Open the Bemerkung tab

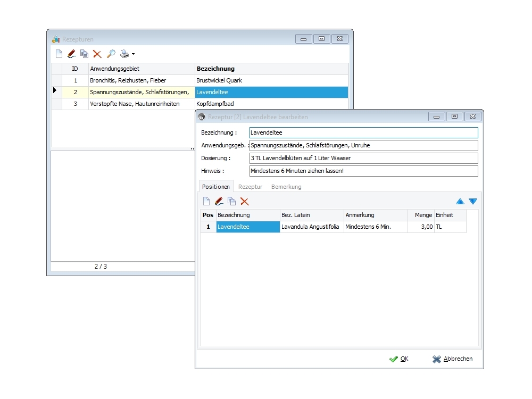[286, 187]
